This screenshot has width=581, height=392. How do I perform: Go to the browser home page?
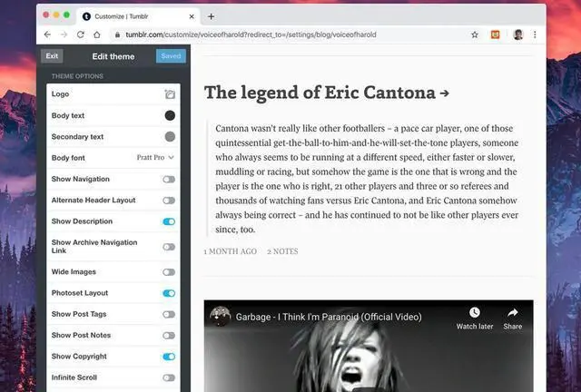(97, 34)
